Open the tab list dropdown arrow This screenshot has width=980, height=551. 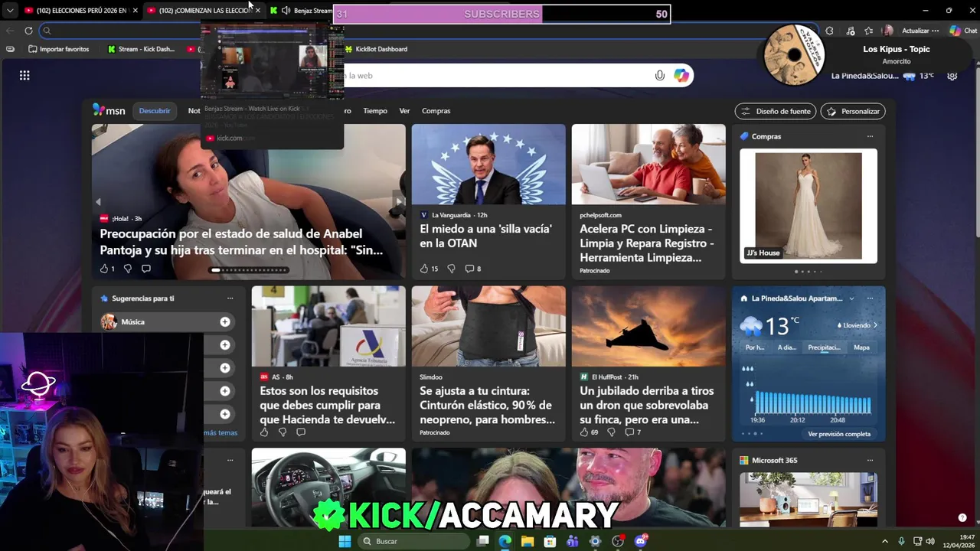tap(9, 11)
